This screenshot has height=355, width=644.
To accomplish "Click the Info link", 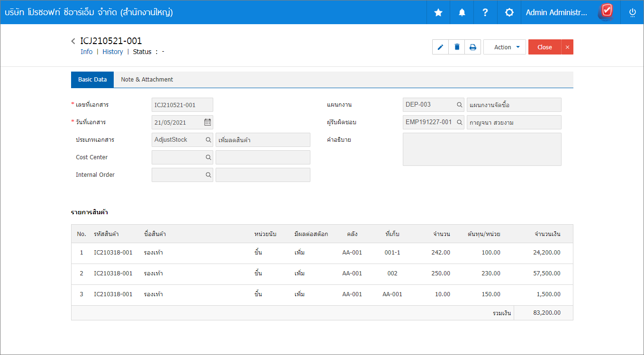I will point(87,52).
